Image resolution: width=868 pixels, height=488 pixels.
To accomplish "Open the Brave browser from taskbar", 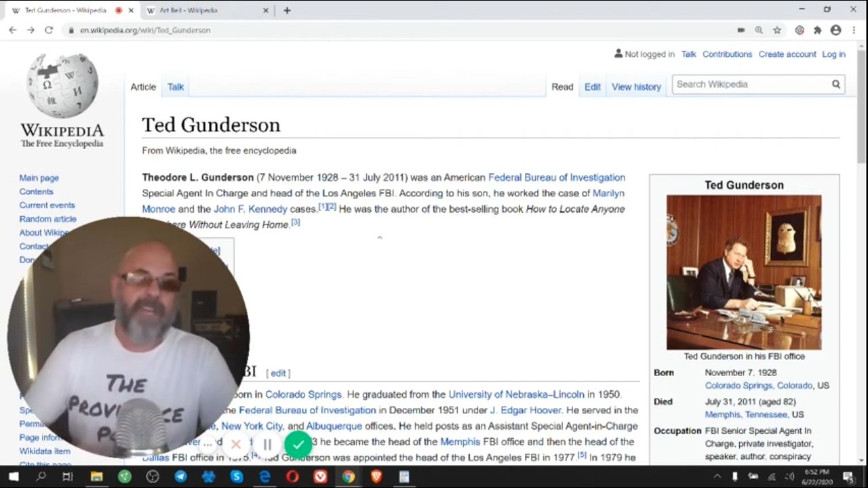I will (376, 476).
